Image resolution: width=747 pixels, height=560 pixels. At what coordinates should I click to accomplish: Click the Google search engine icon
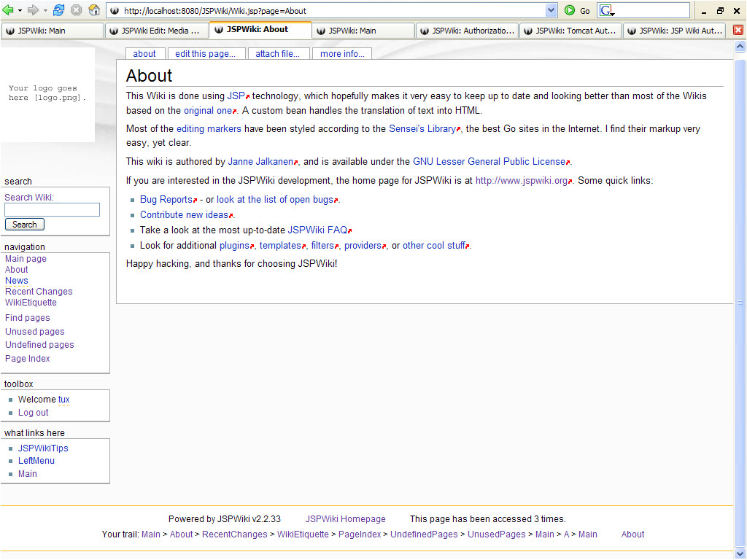pyautogui.click(x=606, y=10)
